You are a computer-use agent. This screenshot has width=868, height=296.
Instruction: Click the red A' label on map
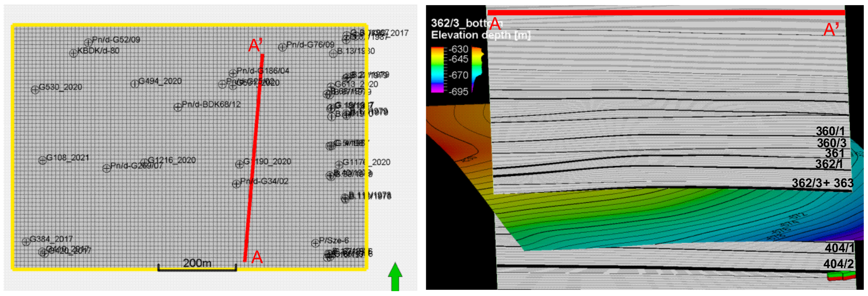click(x=255, y=45)
